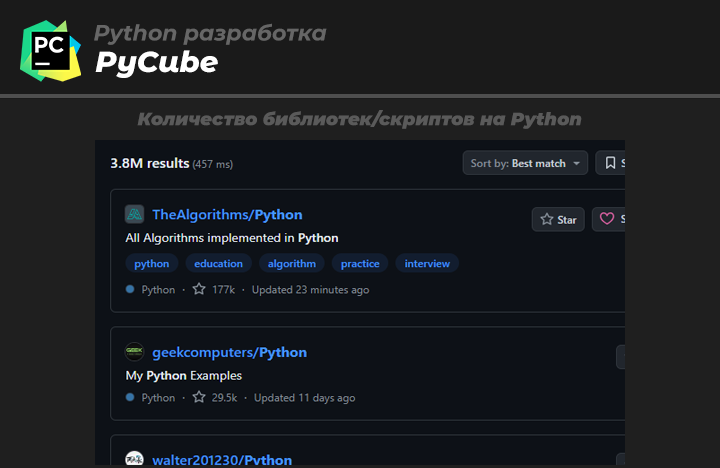Open Sort by Best match dropdown
The width and height of the screenshot is (720, 468).
point(525,163)
